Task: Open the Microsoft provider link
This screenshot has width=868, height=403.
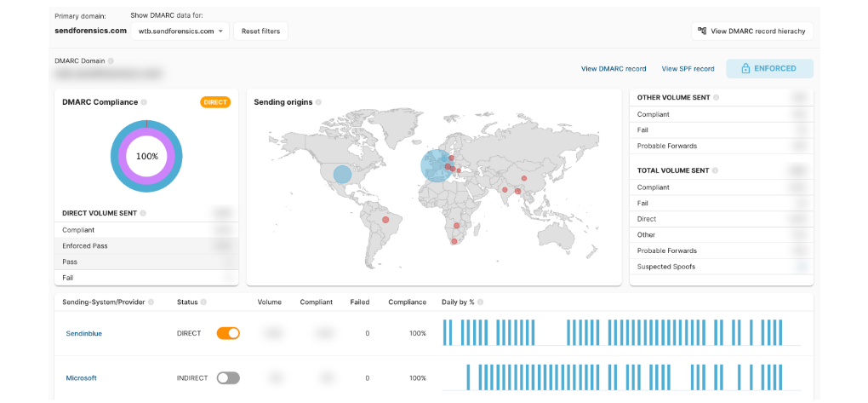Action: pos(82,378)
